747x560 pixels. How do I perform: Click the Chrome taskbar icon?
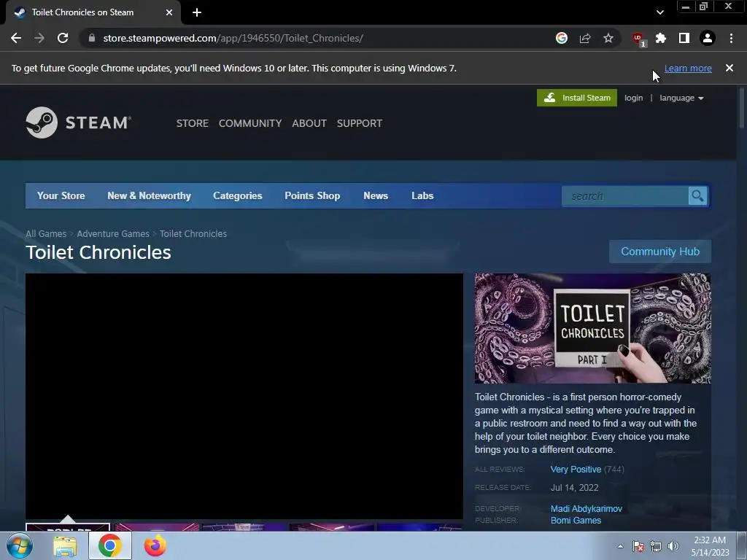110,545
